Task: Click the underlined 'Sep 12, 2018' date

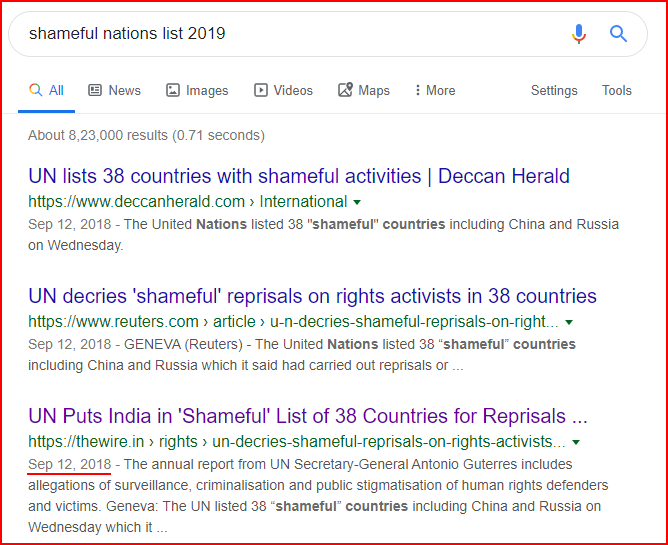Action: tap(69, 464)
